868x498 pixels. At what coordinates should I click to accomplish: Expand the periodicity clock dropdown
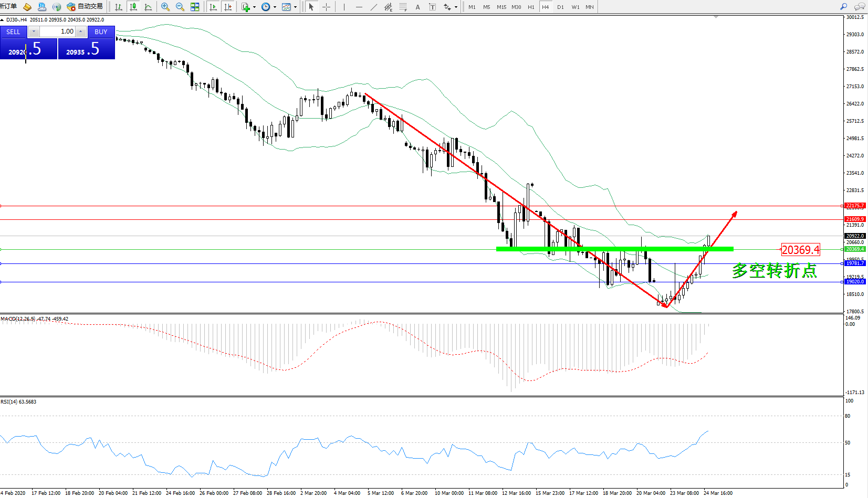tap(275, 7)
